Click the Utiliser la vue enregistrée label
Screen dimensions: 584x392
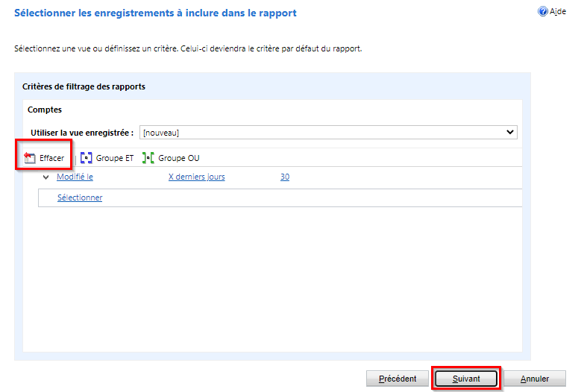[x=82, y=133]
